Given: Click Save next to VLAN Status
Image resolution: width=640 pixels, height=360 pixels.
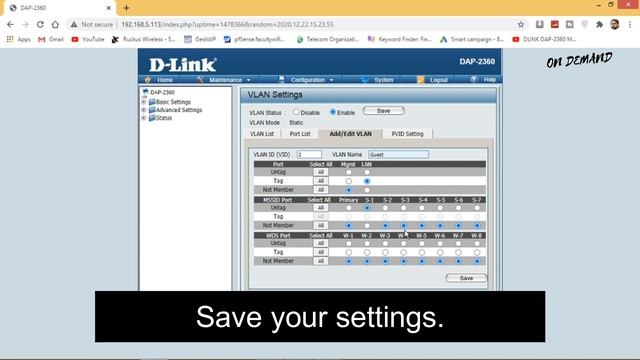Looking at the screenshot, I should [383, 111].
